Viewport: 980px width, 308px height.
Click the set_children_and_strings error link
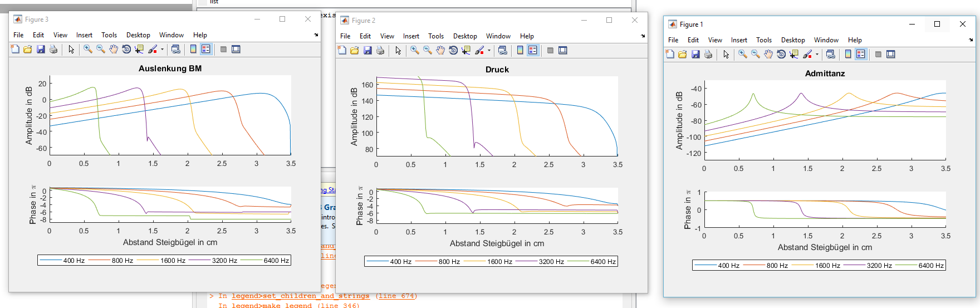point(301,296)
